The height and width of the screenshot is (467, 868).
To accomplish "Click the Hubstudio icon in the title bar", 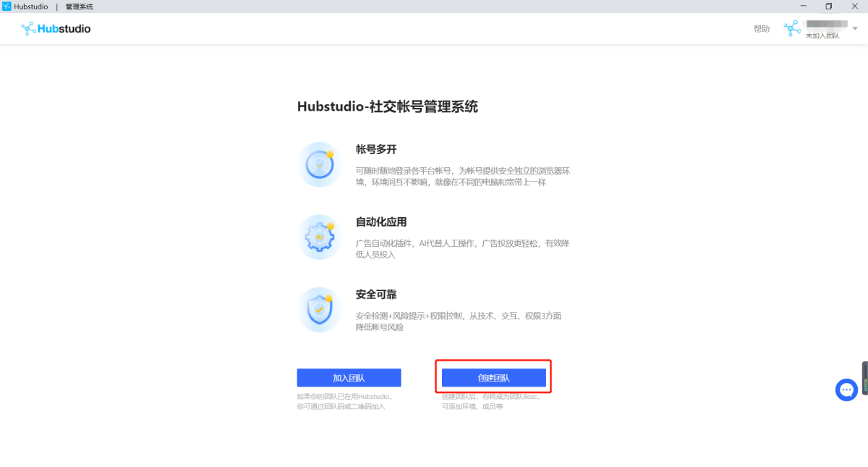I will tap(6, 6).
